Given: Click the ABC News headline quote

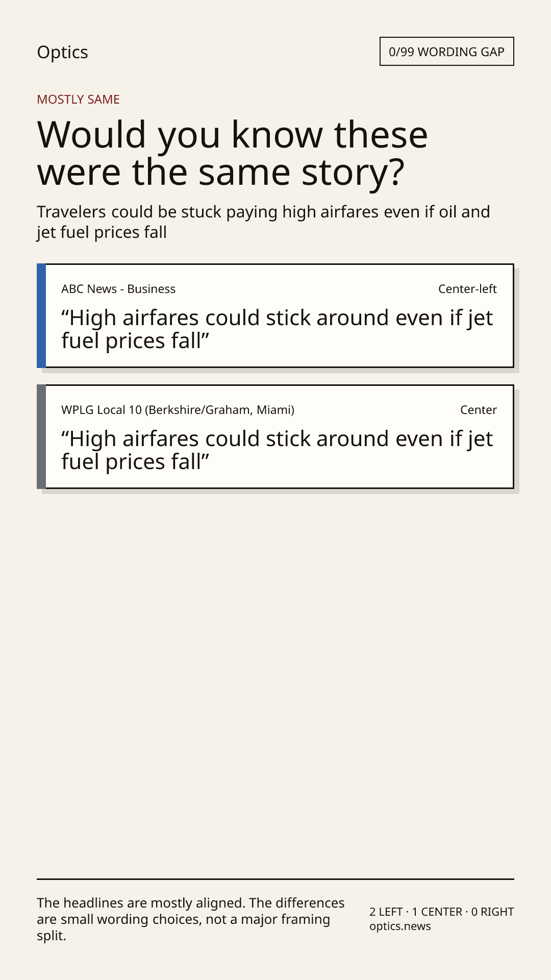Looking at the screenshot, I should pyautogui.click(x=277, y=329).
